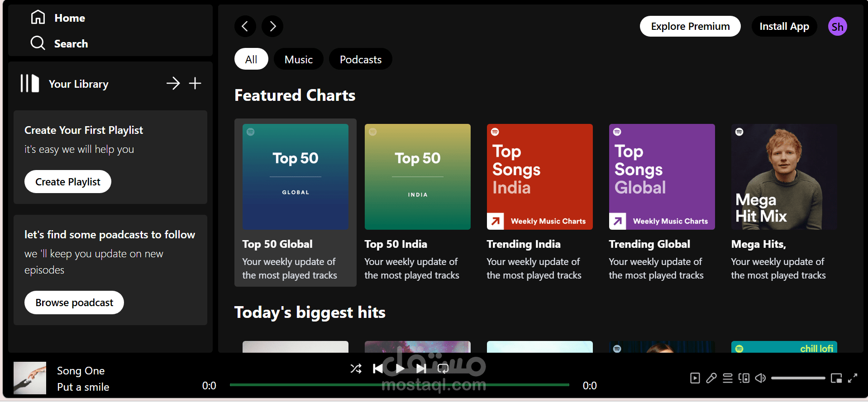Click Create Your First Playlist heading

coord(84,130)
